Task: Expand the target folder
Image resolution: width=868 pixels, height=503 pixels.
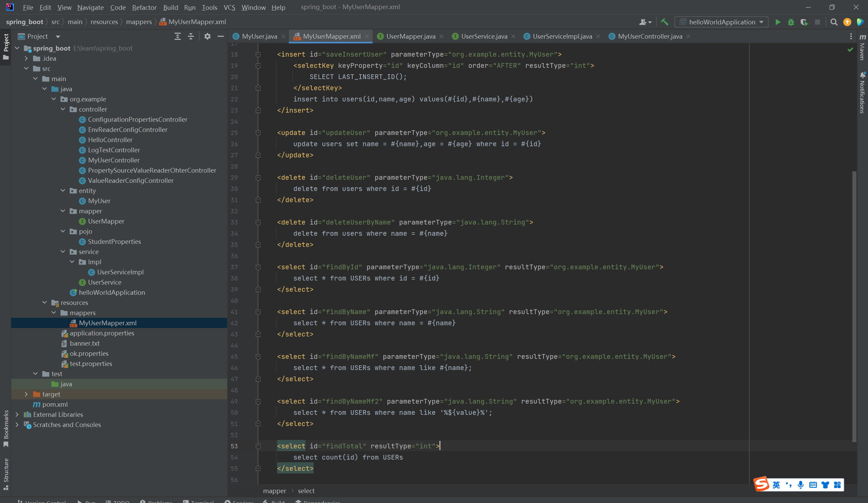Action: [x=26, y=394]
